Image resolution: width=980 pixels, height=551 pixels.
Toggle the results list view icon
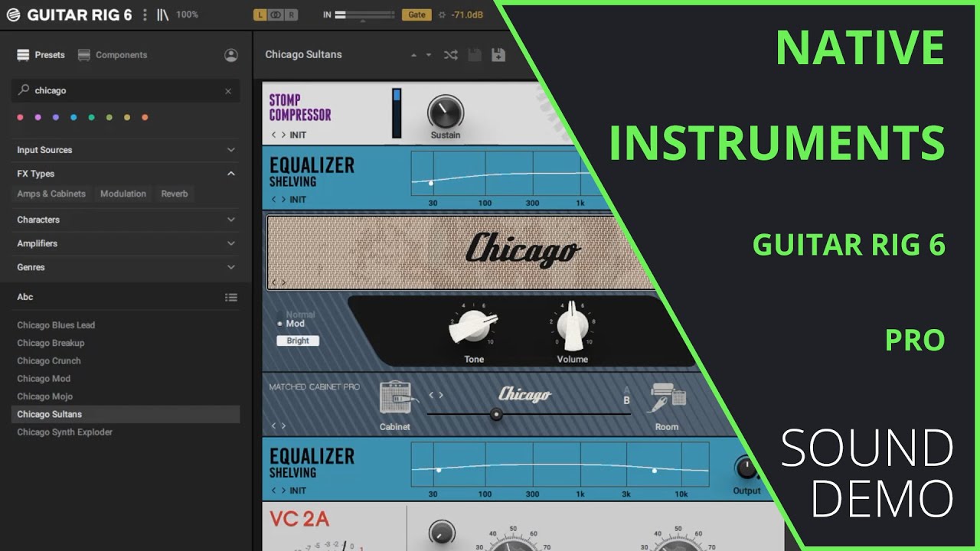[x=230, y=298]
